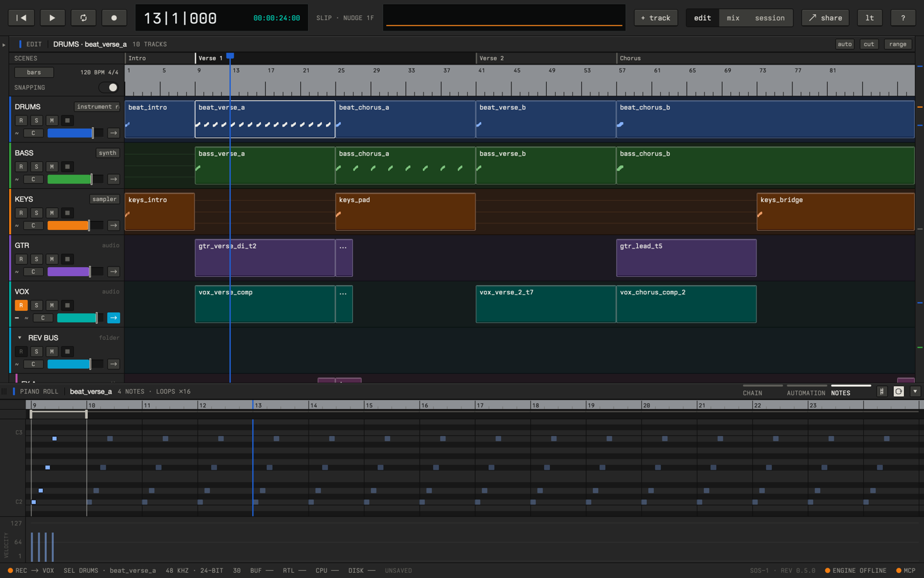Collapse the REV BUS folder
Screen dimensions: 924x578
tap(19, 338)
